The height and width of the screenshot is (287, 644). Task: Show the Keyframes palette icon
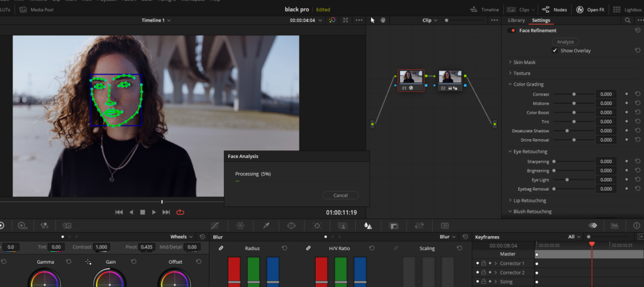[592, 225]
